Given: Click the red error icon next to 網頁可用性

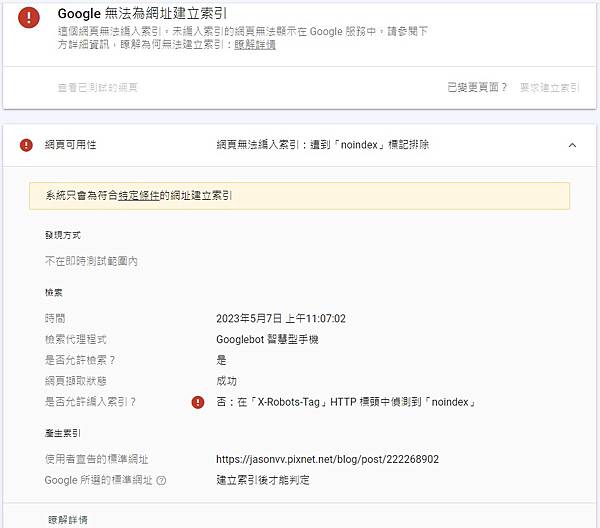Looking at the screenshot, I should (x=26, y=145).
